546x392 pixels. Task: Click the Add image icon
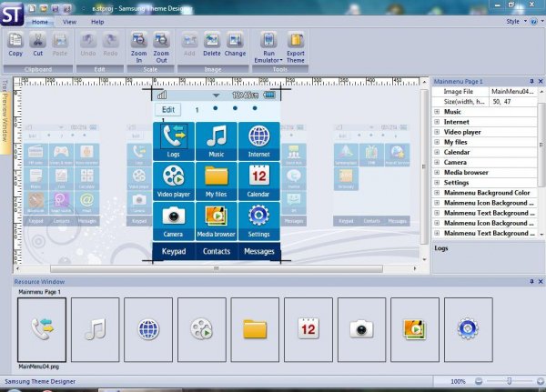189,40
